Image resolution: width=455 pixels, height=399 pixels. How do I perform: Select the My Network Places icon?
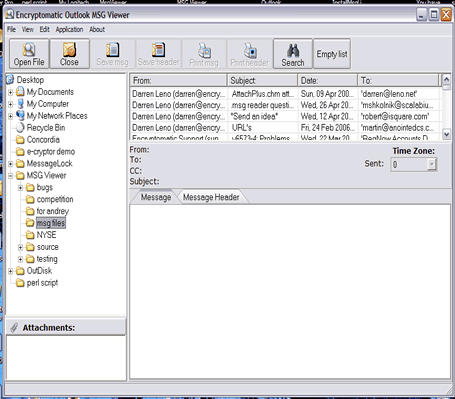20,116
